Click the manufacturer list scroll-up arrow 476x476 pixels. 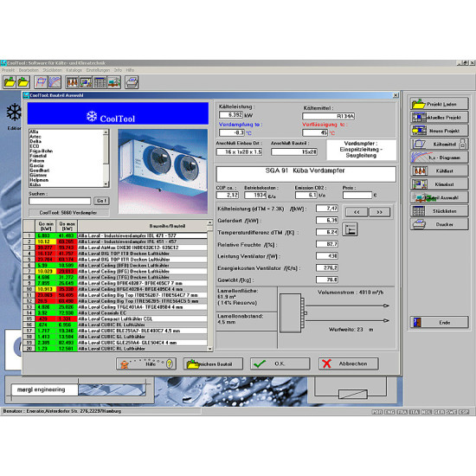click(106, 132)
